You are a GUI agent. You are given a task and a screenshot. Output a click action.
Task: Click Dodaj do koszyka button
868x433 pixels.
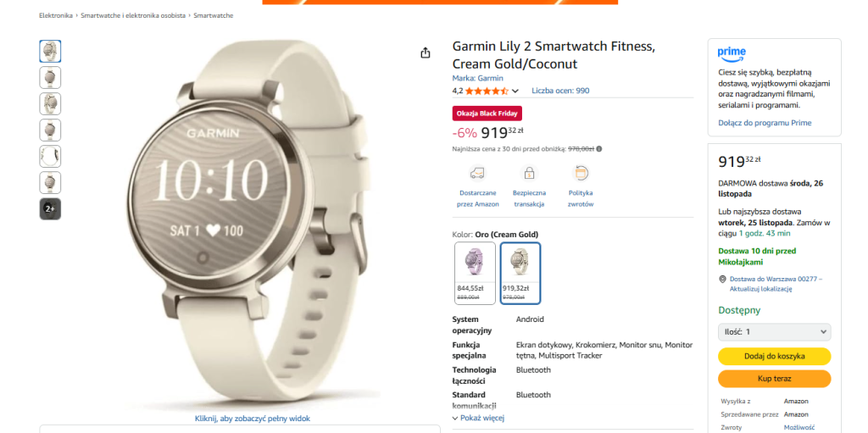tap(774, 356)
